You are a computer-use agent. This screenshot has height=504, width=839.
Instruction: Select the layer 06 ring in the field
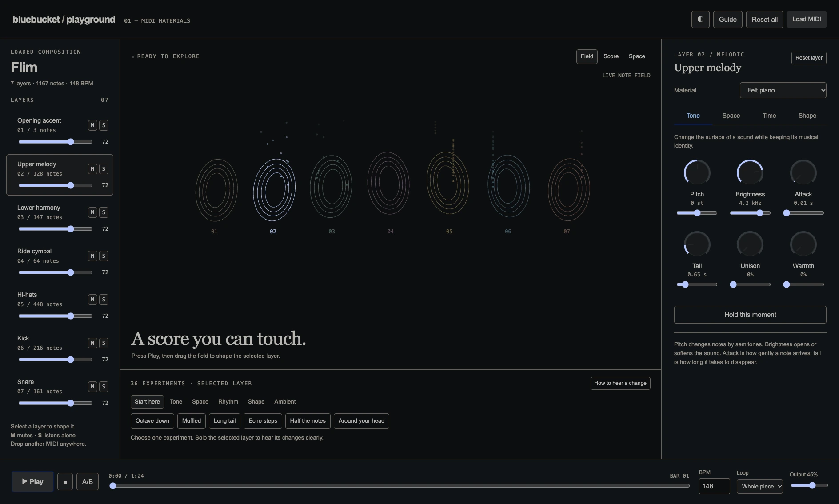[508, 186]
